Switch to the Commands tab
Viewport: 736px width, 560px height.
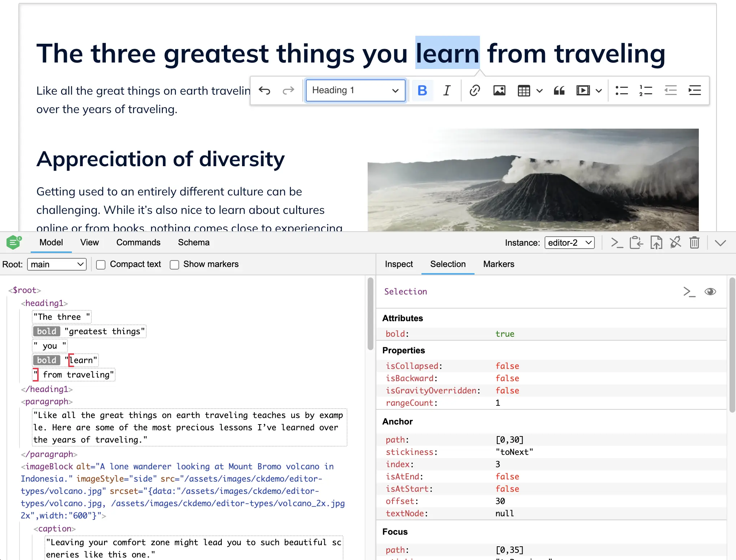138,242
